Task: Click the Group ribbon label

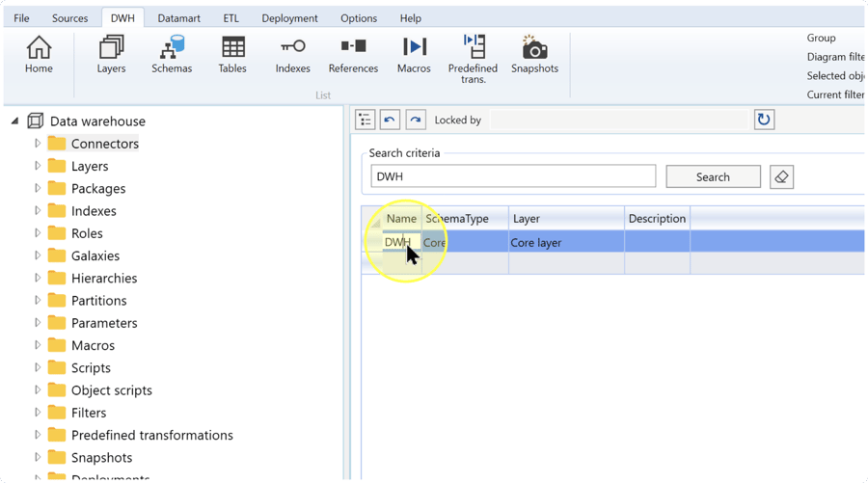Action: (x=821, y=38)
